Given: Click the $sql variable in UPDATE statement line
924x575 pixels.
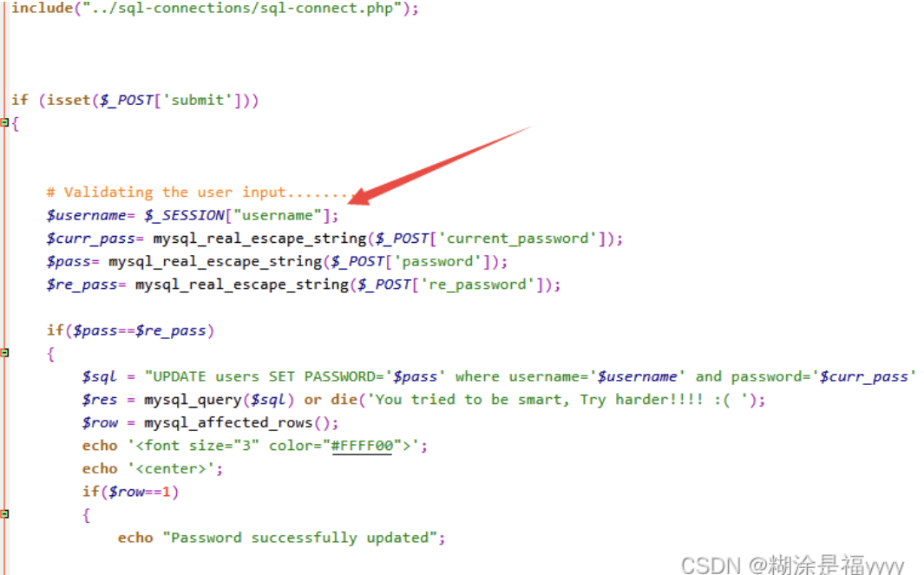Looking at the screenshot, I should tap(100, 377).
